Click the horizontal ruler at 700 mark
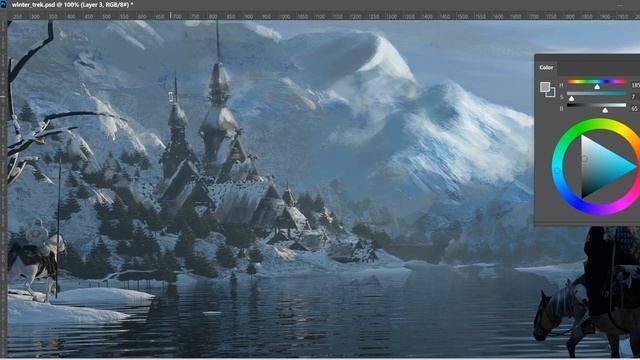640x360 pixels. [177, 16]
